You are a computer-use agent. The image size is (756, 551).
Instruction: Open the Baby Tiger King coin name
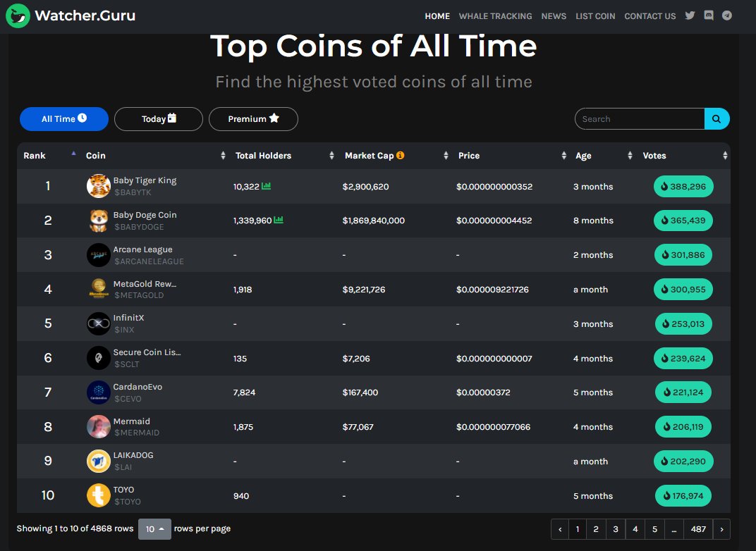(x=145, y=180)
